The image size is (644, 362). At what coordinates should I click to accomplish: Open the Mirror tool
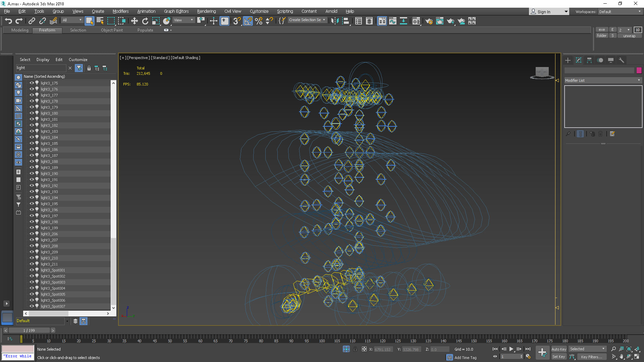point(334,21)
